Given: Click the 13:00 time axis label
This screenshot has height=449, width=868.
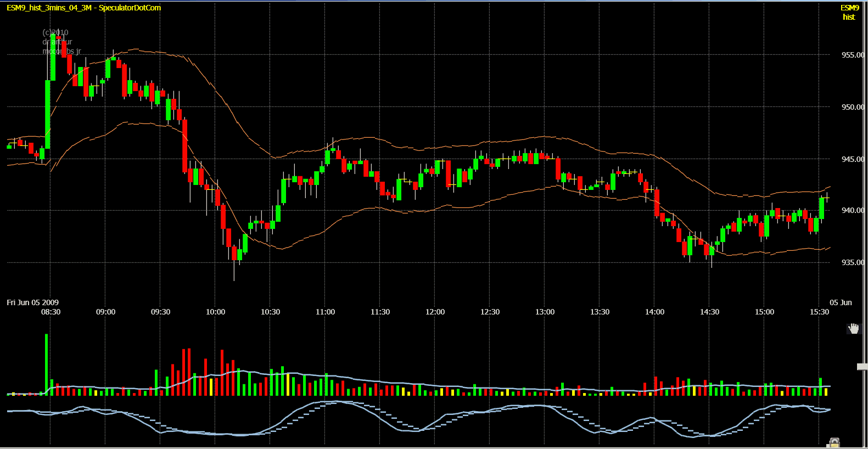Looking at the screenshot, I should [x=545, y=312].
